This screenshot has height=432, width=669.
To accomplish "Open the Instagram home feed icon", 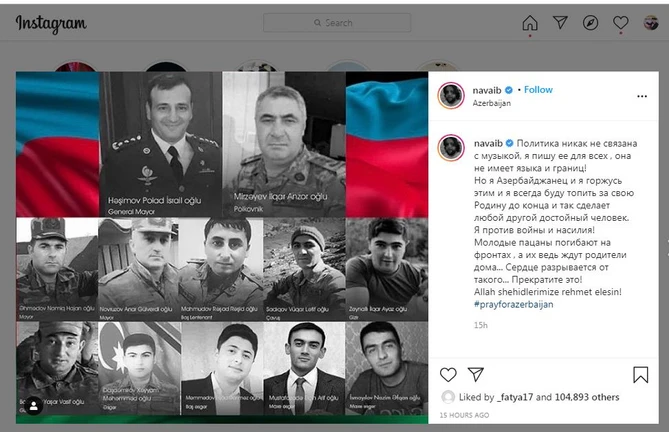I will pyautogui.click(x=530, y=23).
